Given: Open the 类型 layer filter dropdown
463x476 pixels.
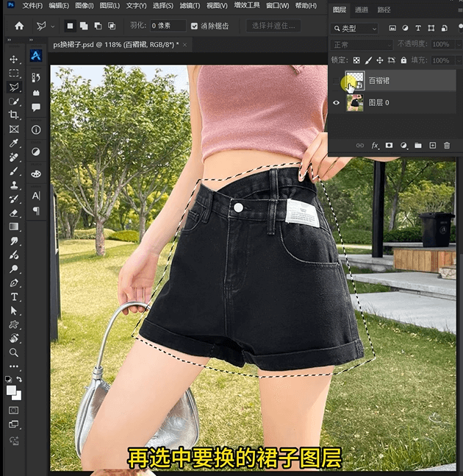Looking at the screenshot, I should pyautogui.click(x=354, y=29).
